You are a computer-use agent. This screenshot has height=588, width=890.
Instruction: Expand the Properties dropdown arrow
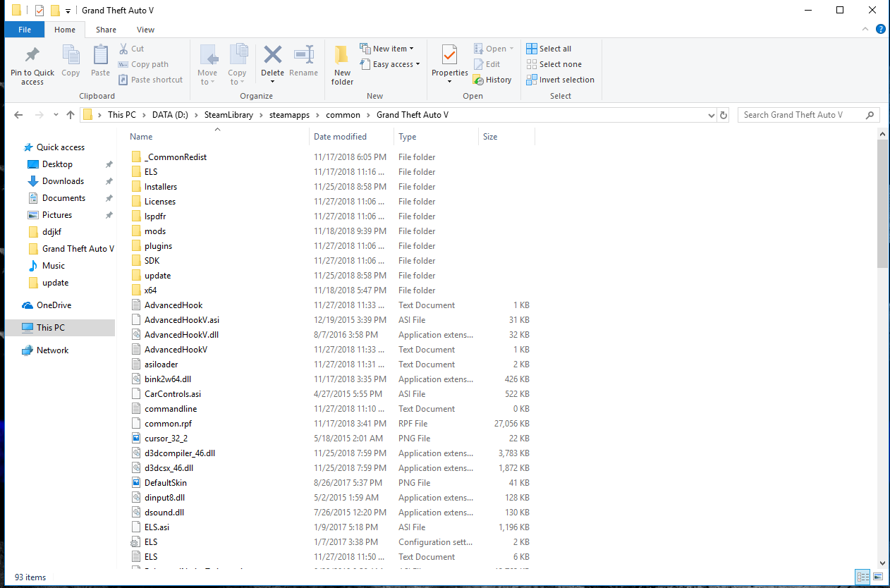pyautogui.click(x=450, y=82)
